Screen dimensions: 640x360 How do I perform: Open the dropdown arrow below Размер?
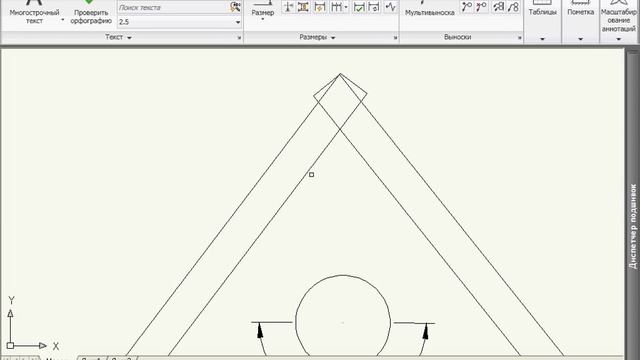pos(262,20)
